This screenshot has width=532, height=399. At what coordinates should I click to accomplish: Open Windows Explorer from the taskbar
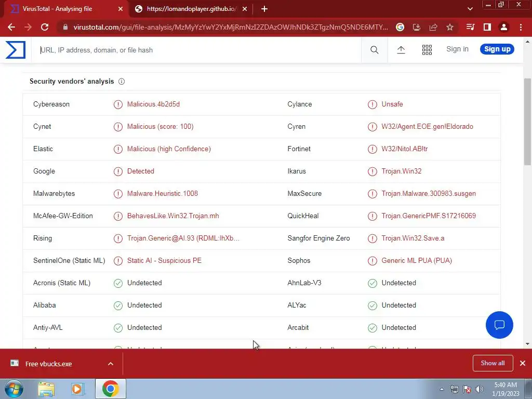46,389
